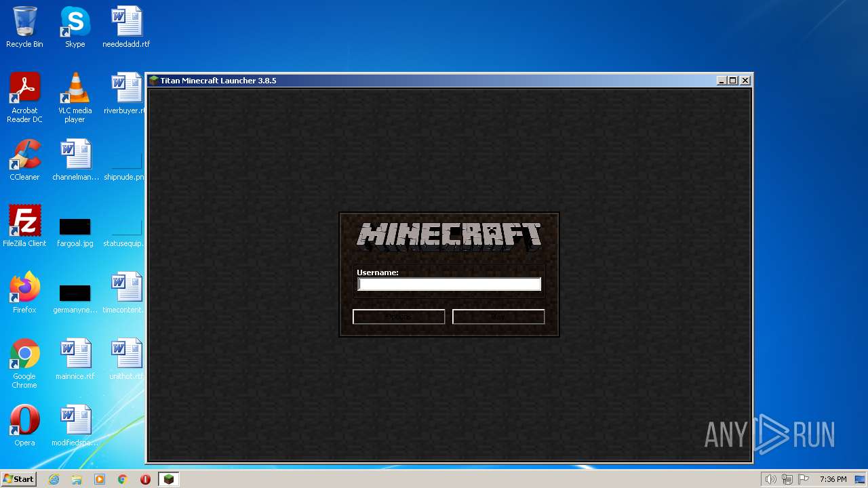The image size is (868, 488).
Task: Click the Titan Minecraft Launcher title bar icon
Action: click(x=154, y=81)
